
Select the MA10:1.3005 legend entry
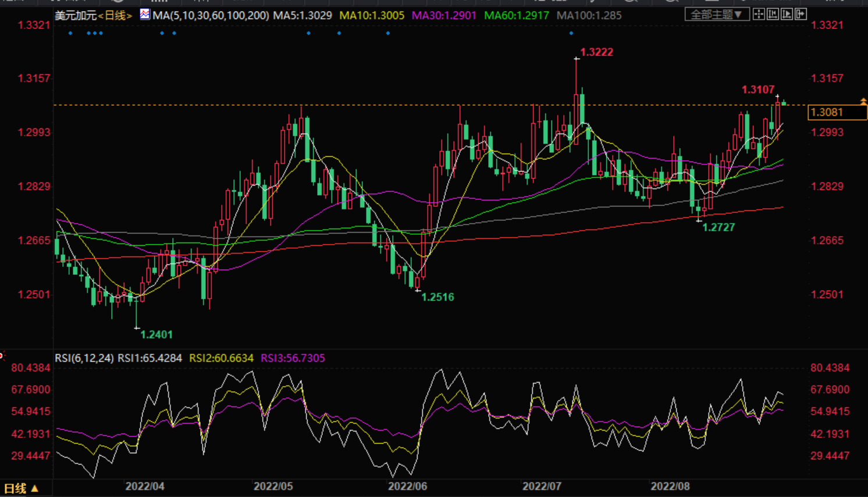[371, 16]
